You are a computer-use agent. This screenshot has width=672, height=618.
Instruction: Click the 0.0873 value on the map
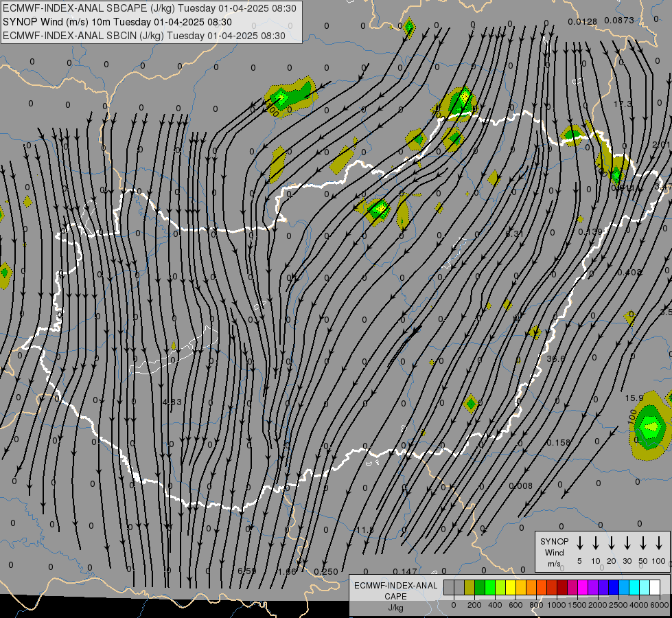[x=619, y=20]
